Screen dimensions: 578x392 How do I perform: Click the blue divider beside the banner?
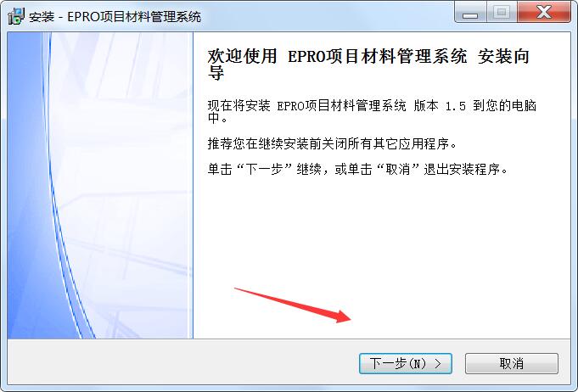click(193, 185)
